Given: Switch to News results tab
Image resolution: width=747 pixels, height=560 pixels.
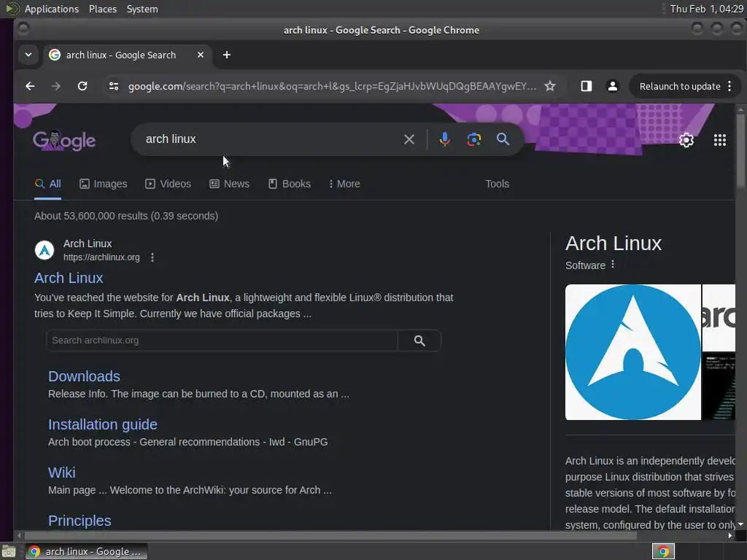Looking at the screenshot, I should pyautogui.click(x=230, y=184).
